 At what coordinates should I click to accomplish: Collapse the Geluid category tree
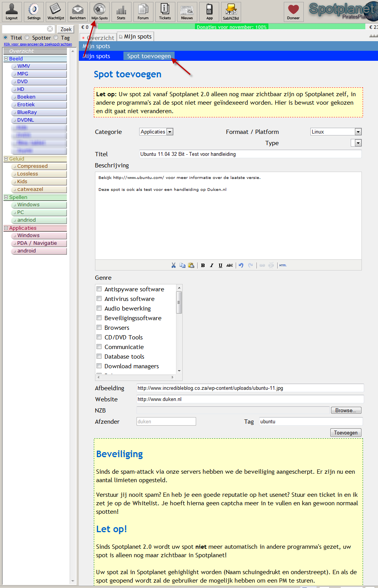6,159
